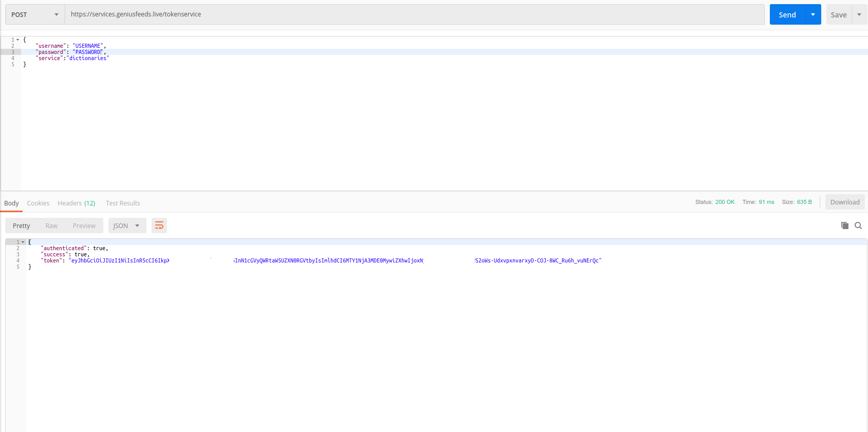Screen dimensions: 868x432
Task: Click the request URL input field
Action: [x=414, y=14]
